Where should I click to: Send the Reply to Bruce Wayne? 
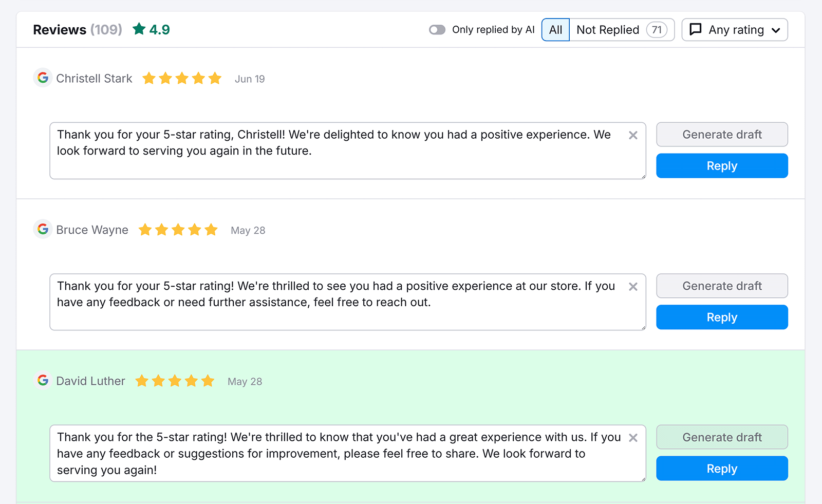722,317
